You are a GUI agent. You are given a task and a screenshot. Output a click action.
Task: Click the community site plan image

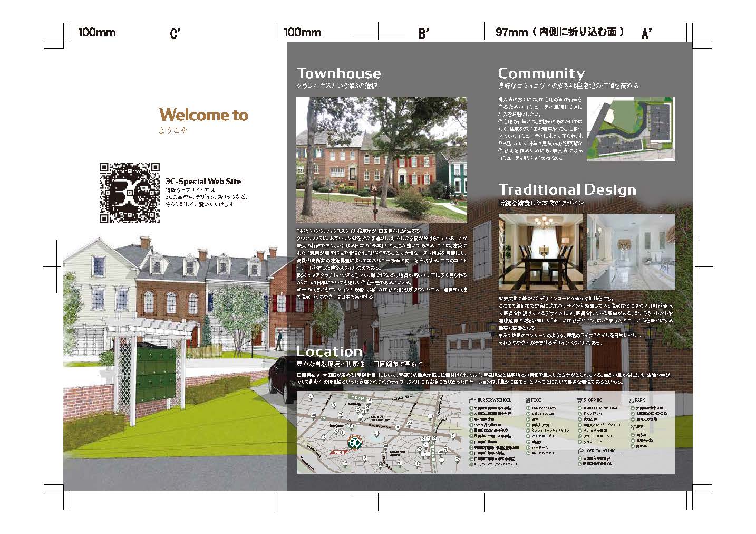tap(632, 130)
